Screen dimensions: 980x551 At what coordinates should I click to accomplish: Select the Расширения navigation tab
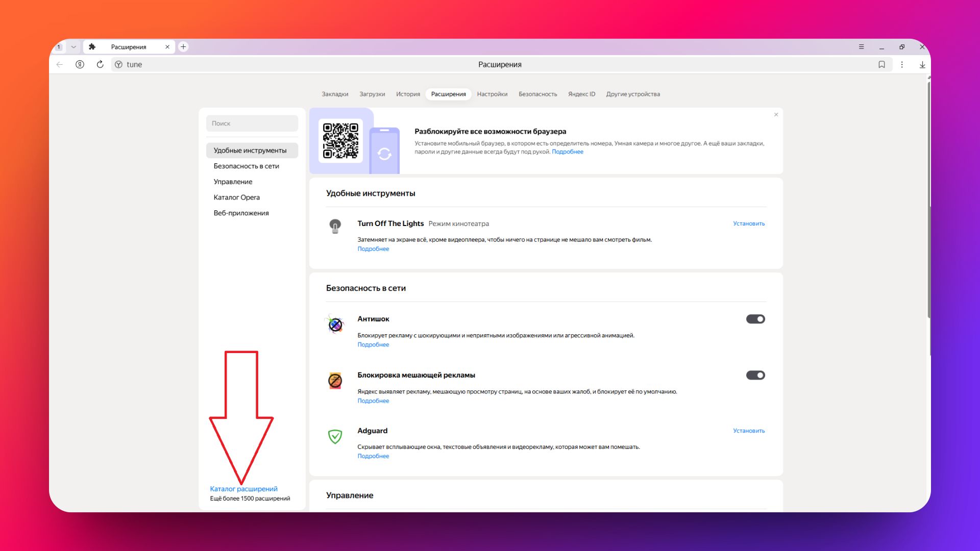448,94
